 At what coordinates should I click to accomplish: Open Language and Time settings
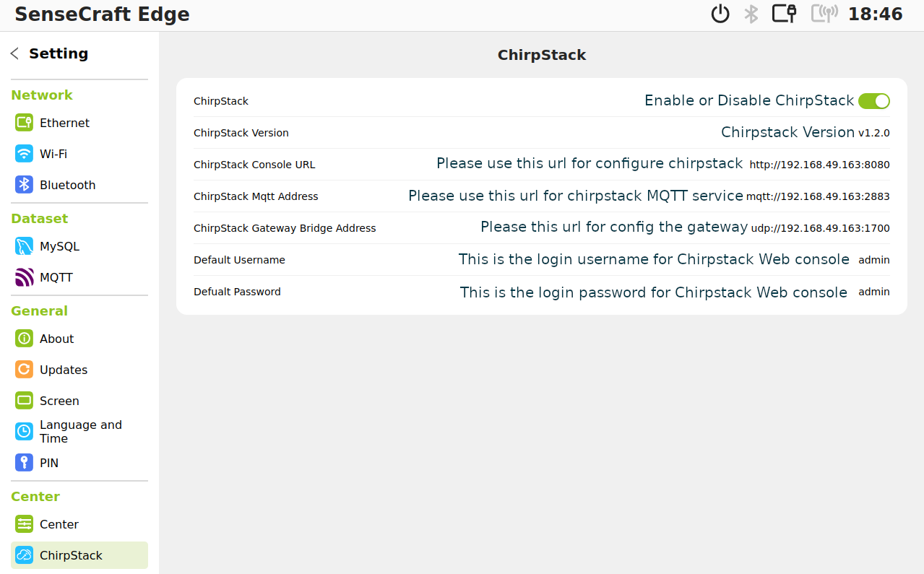tap(79, 432)
